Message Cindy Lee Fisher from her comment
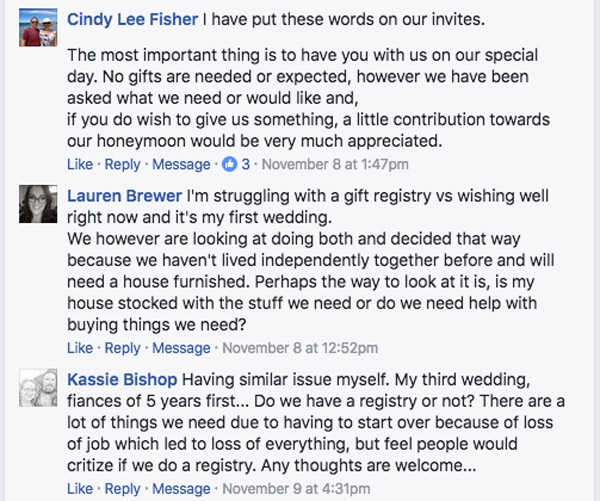 pos(182,165)
